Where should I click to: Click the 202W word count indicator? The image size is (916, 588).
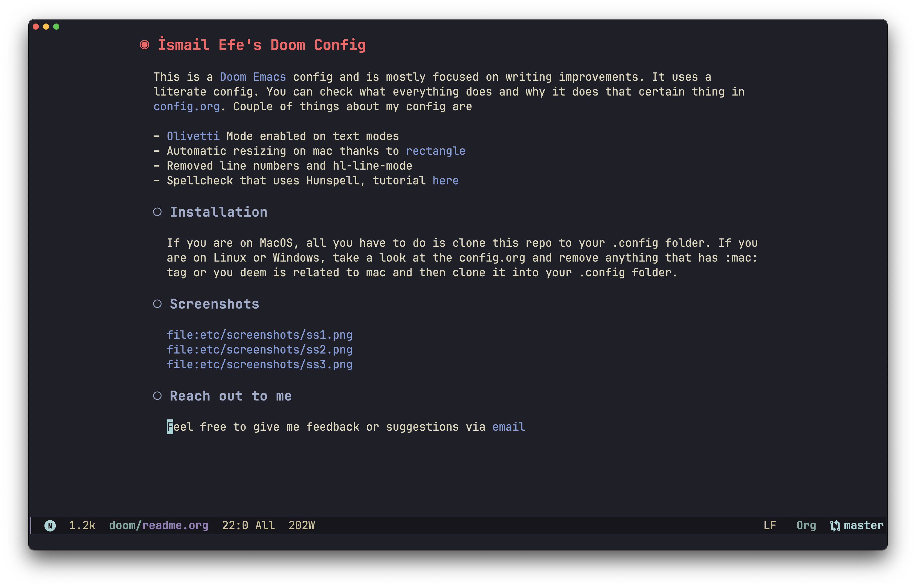[301, 526]
